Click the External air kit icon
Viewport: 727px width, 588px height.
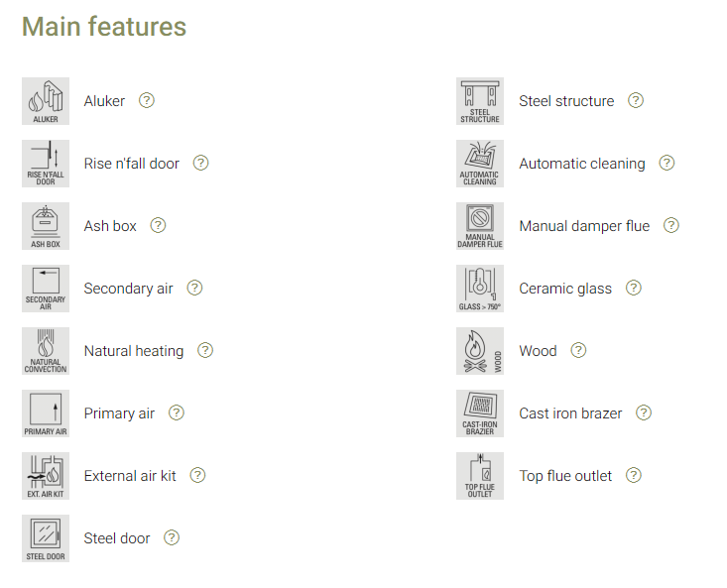(46, 476)
